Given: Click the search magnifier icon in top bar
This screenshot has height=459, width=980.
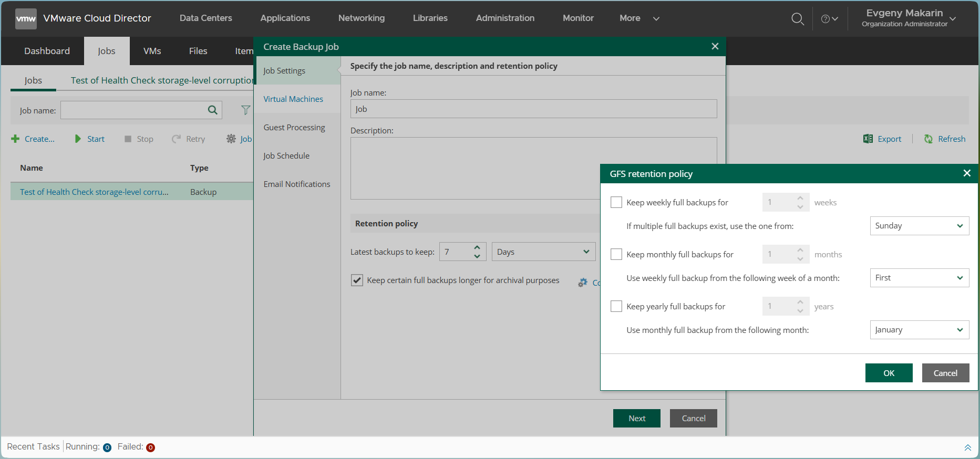Looking at the screenshot, I should 797,19.
